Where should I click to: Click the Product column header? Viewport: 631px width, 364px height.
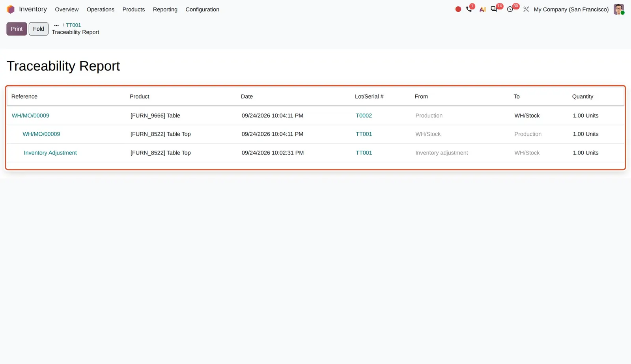pyautogui.click(x=140, y=97)
